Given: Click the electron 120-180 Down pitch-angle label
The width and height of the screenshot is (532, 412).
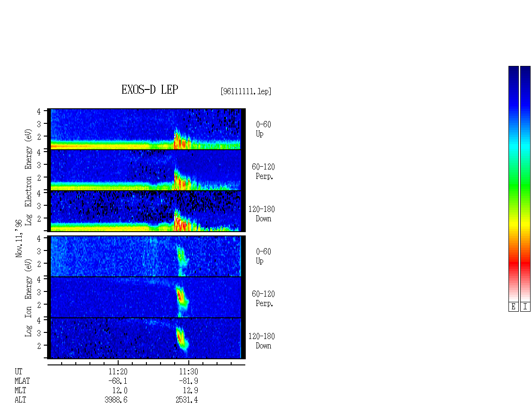Looking at the screenshot, I should 262,214.
